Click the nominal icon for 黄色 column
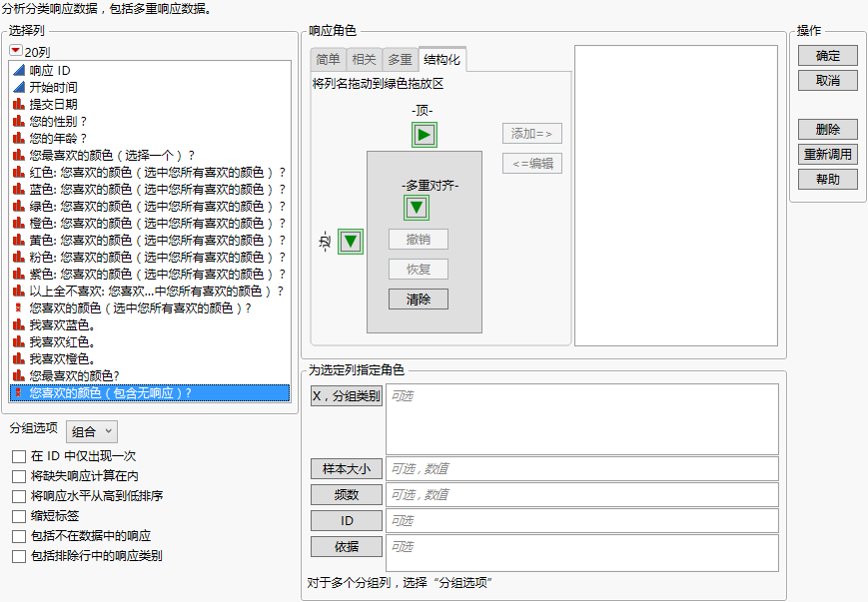 (x=19, y=241)
